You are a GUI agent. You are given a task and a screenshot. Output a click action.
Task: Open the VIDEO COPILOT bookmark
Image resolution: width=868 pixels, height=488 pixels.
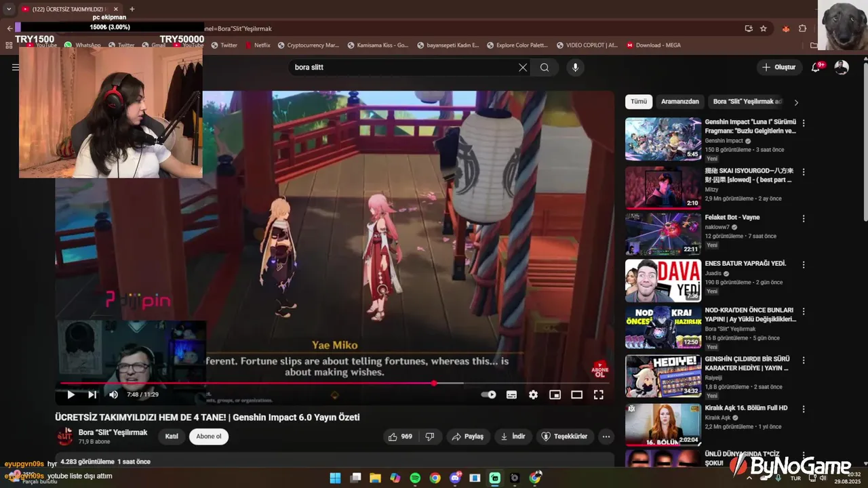(587, 45)
